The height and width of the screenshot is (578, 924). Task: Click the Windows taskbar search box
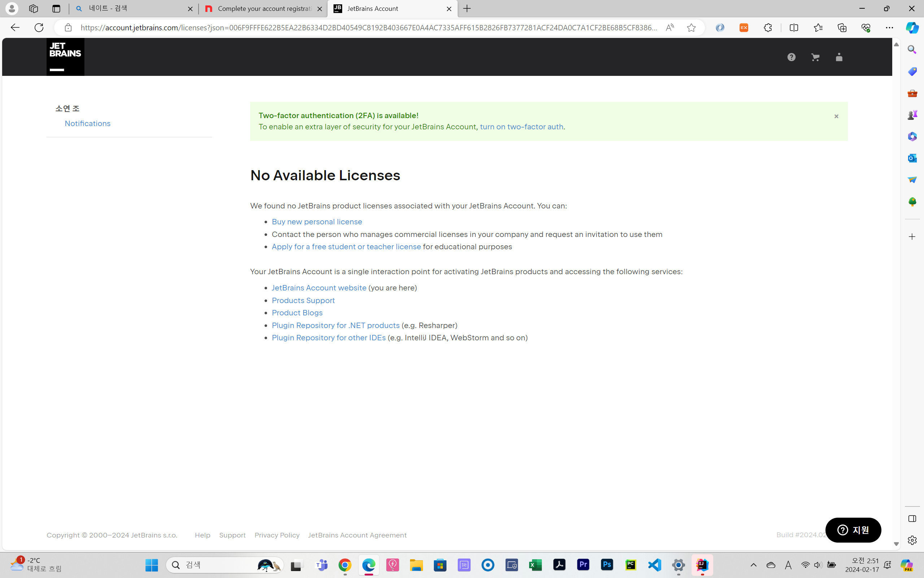pyautogui.click(x=225, y=565)
